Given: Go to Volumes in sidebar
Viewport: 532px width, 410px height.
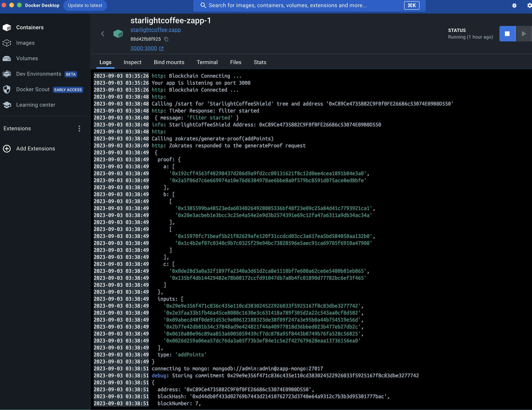Looking at the screenshot, I should click(x=27, y=58).
